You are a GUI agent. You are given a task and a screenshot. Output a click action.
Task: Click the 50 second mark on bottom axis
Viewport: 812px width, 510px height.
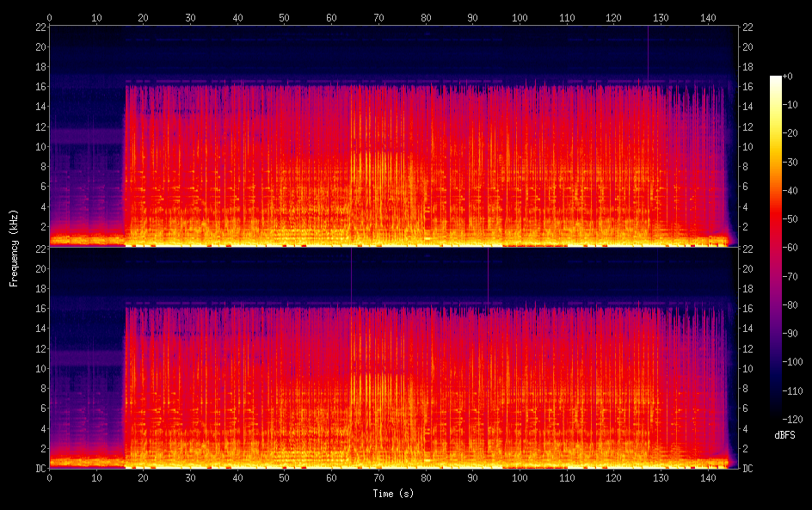point(285,477)
